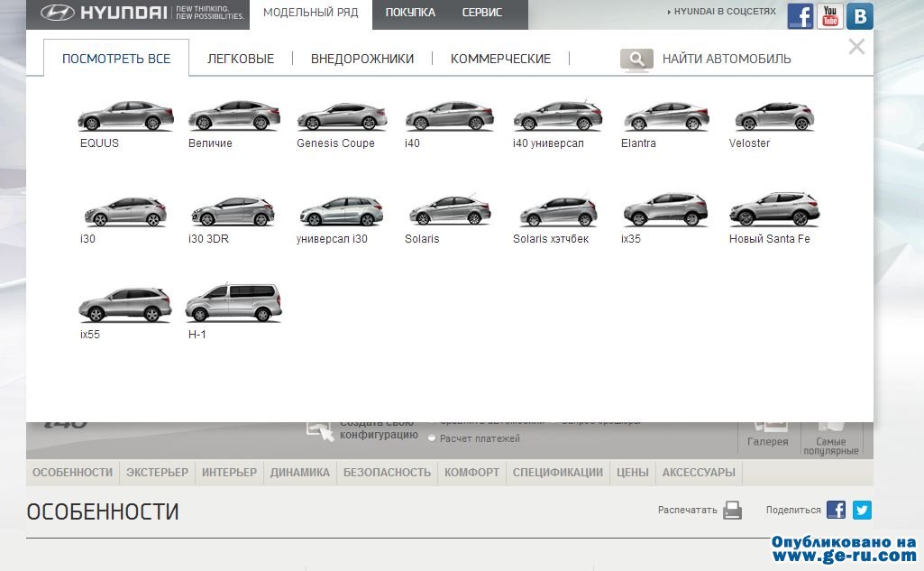
Task: Open the Модельный ряд menu
Action: 310,13
